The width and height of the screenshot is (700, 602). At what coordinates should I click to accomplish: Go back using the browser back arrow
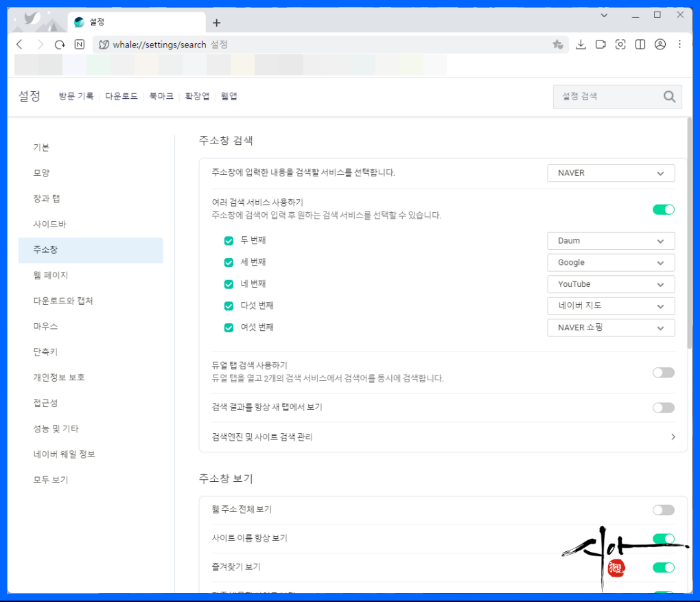click(19, 44)
